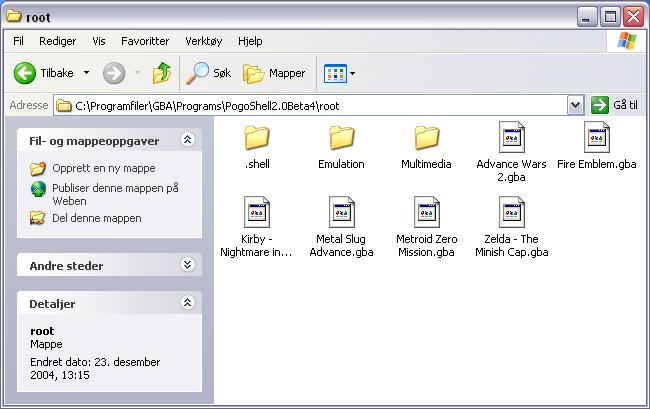Viewport: 650px width, 409px height.
Task: Click the green Tilbake back arrow
Action: click(24, 73)
